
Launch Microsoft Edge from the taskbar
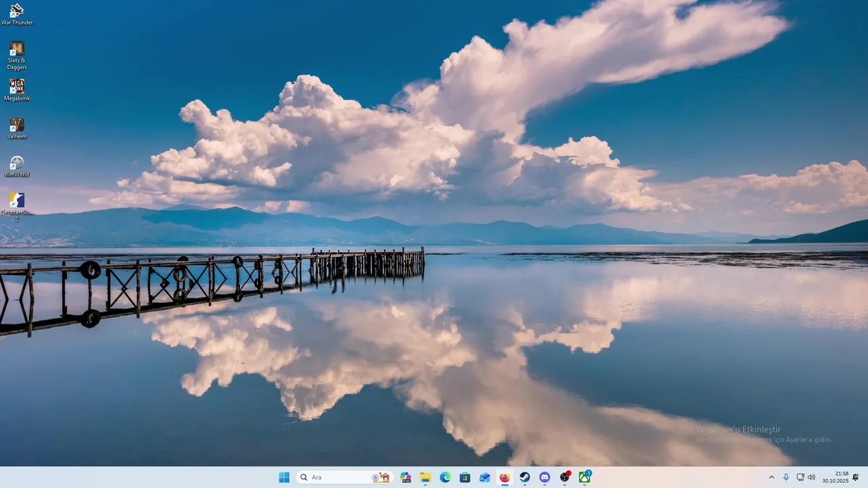coord(445,477)
